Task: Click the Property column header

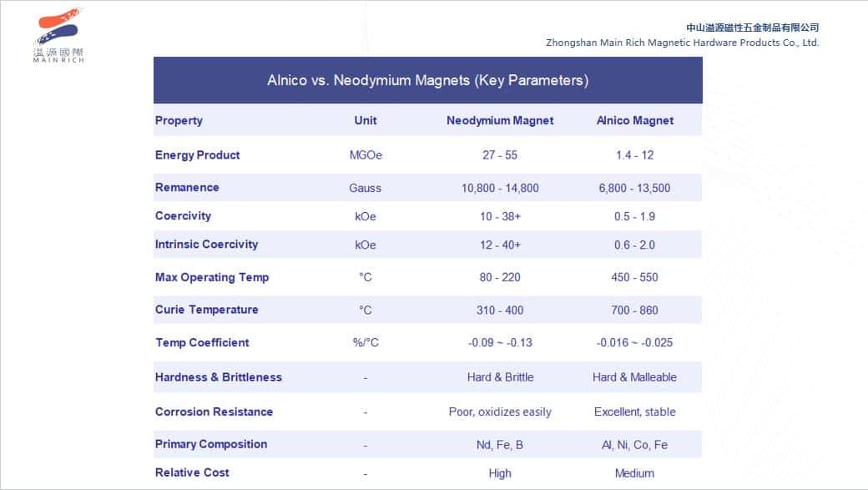Action: pyautogui.click(x=178, y=120)
